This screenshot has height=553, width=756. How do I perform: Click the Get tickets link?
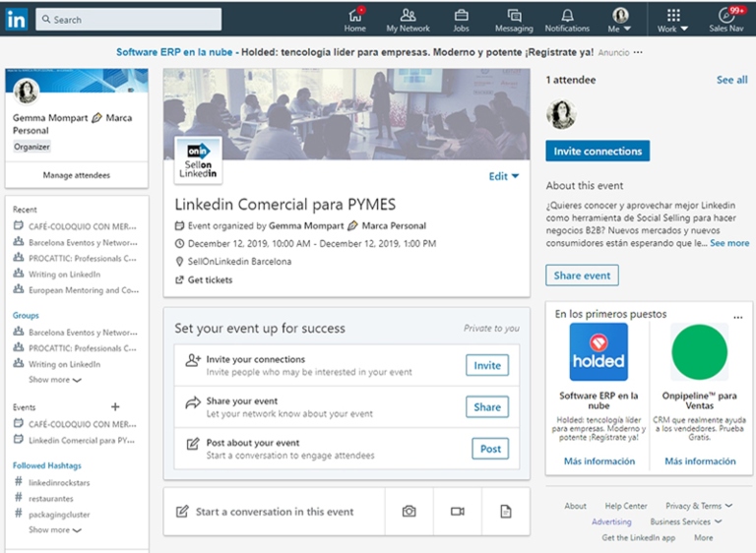click(210, 280)
